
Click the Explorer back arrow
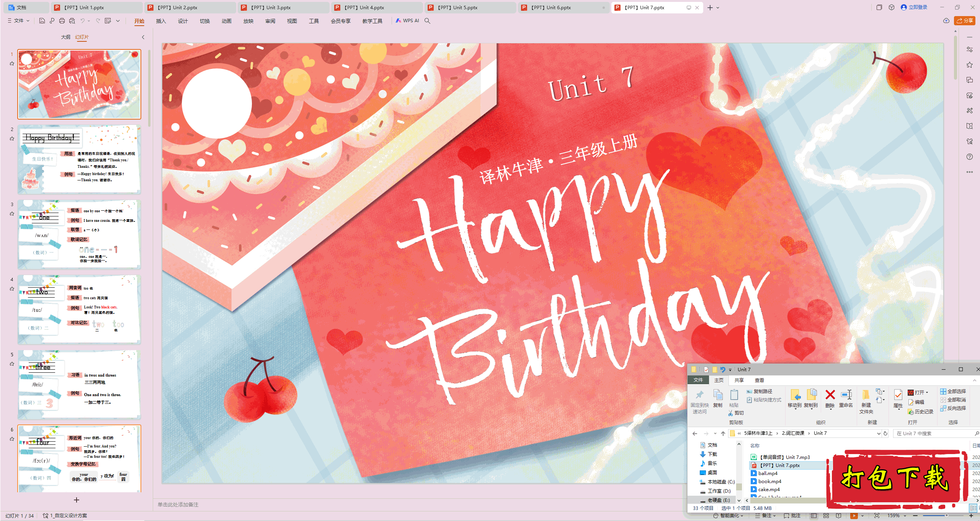coord(695,433)
